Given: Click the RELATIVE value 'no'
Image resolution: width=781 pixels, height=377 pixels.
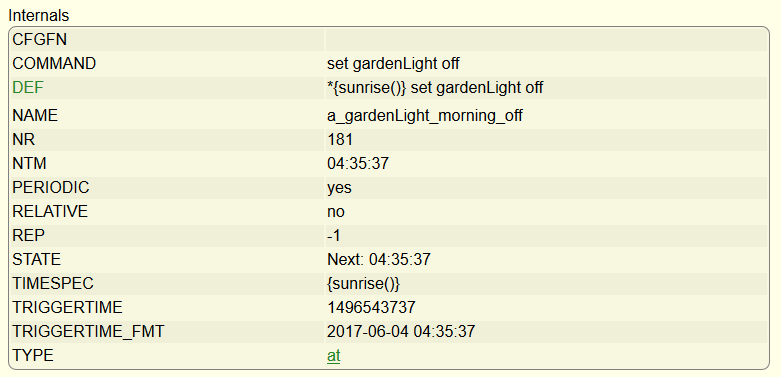Looking at the screenshot, I should 336,212.
